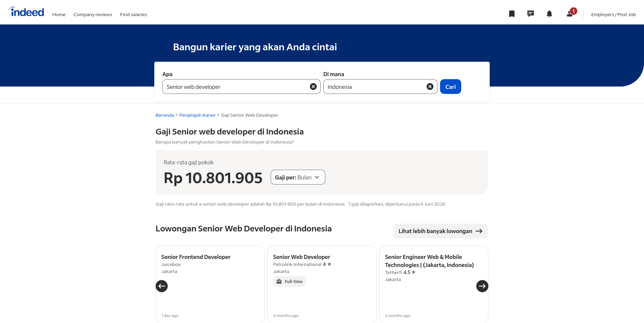
Task: Click the Rp 10.801.905 salary value
Action: [213, 178]
